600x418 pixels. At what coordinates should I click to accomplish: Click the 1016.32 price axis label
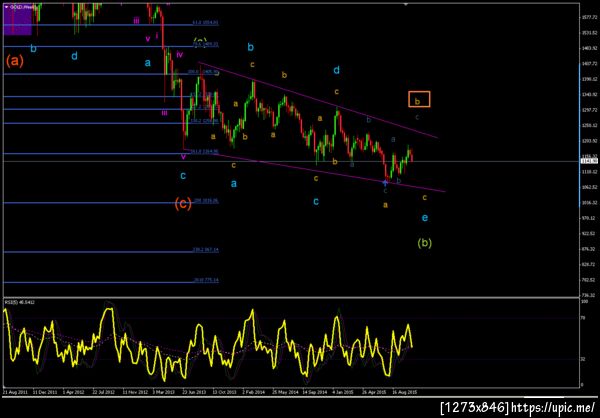click(589, 202)
